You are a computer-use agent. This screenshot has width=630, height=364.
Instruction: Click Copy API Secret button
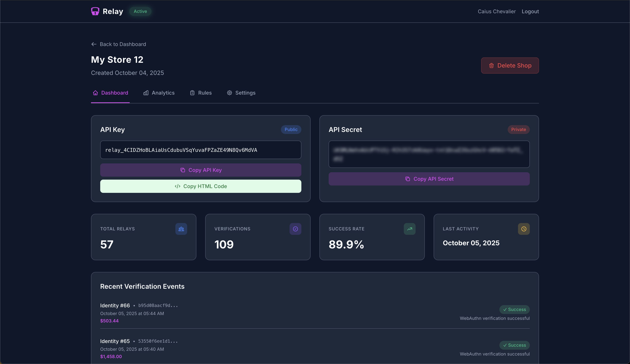click(429, 179)
